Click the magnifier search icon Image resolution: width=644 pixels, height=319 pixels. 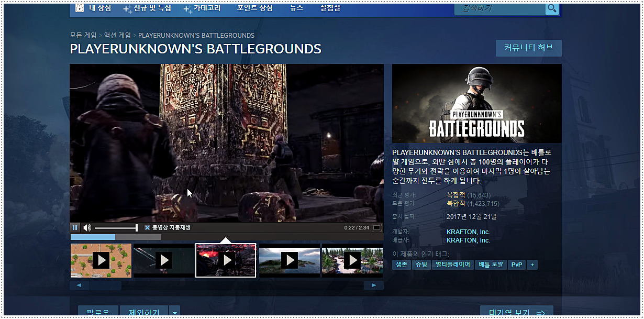[552, 9]
